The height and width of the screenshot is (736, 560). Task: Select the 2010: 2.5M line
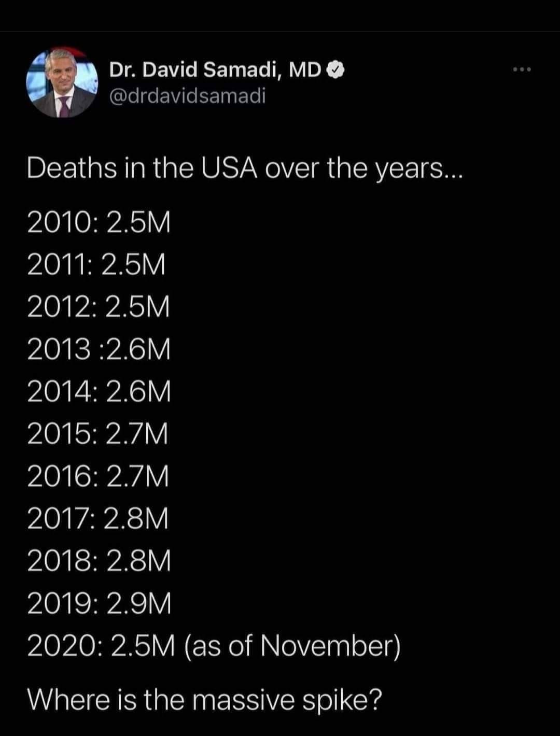(x=99, y=223)
